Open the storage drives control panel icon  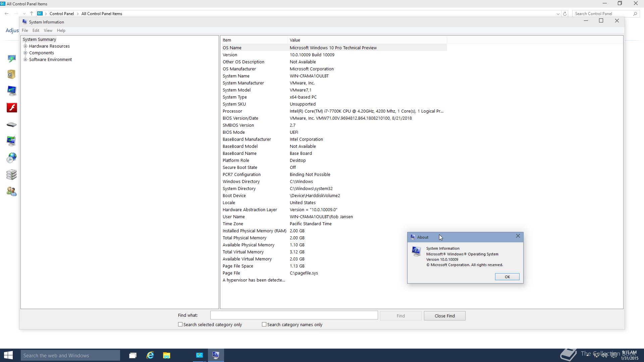[12, 175]
